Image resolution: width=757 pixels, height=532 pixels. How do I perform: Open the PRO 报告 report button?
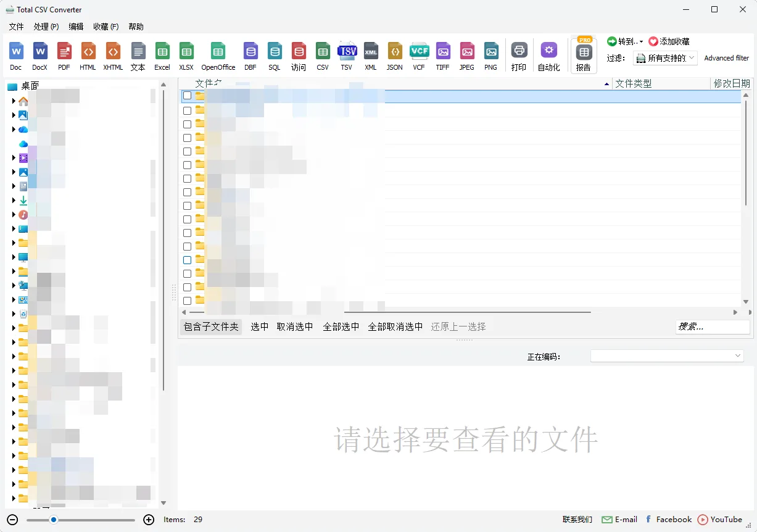point(584,56)
